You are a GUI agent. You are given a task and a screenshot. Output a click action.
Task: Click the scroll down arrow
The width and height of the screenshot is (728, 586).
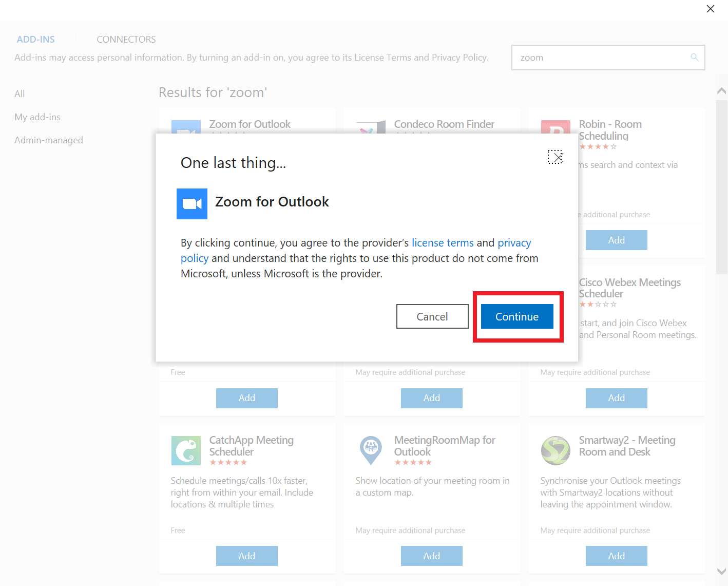pos(721,571)
